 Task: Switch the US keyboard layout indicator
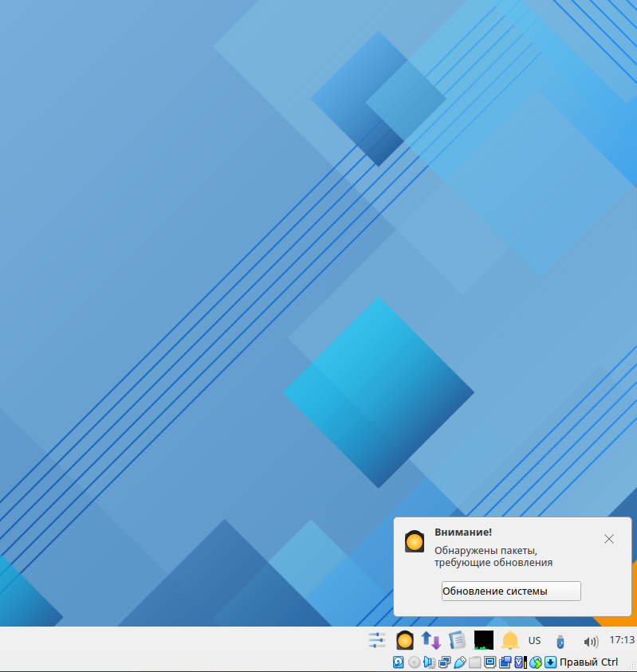[x=534, y=641]
